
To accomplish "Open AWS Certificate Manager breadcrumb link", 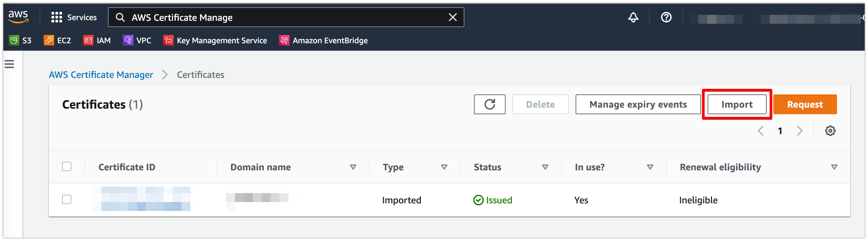I will click(x=101, y=75).
